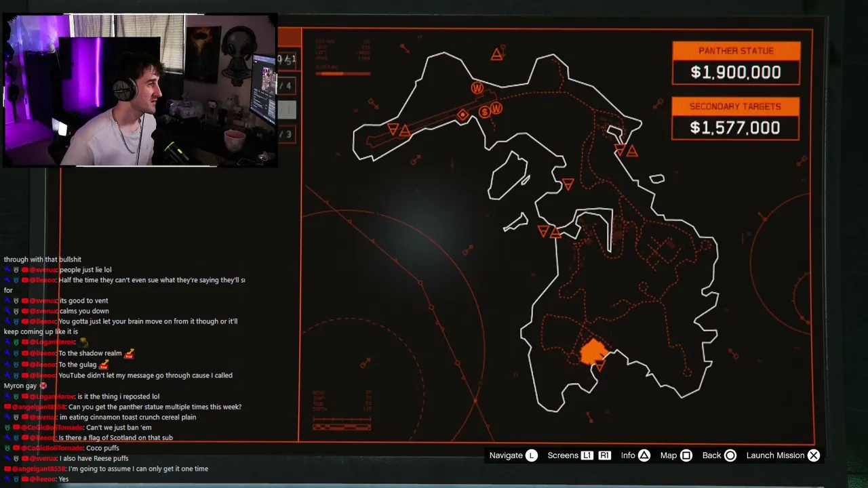Click the $1,900,000 primary target value

736,73
